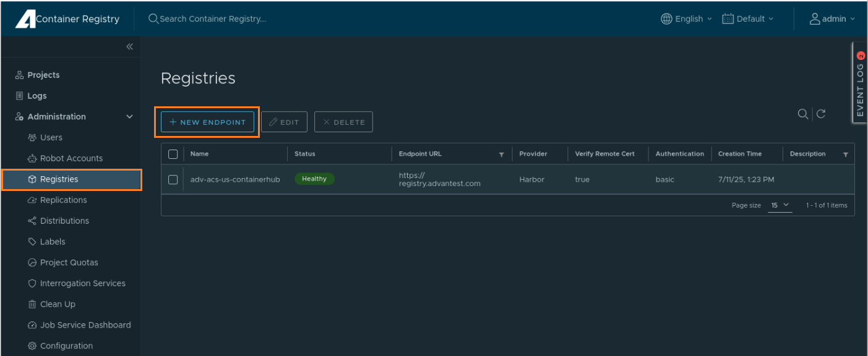Click the search magnifier above the table

coord(802,114)
